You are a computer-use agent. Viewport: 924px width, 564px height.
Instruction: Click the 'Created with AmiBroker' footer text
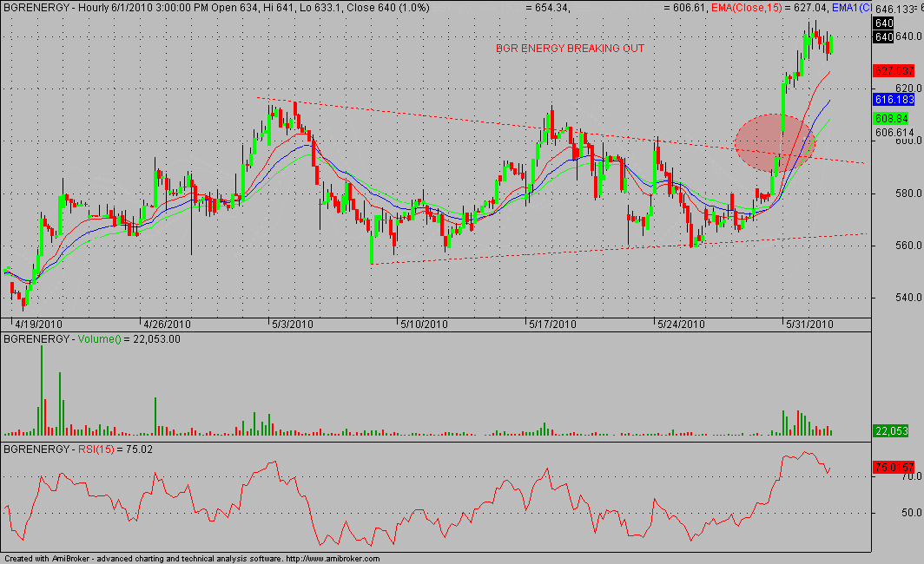tap(48, 559)
